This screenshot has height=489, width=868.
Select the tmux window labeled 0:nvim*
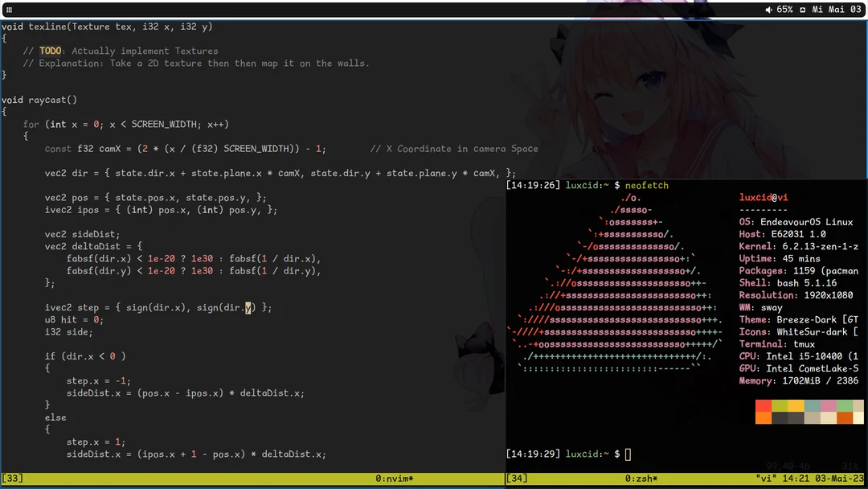tap(397, 478)
